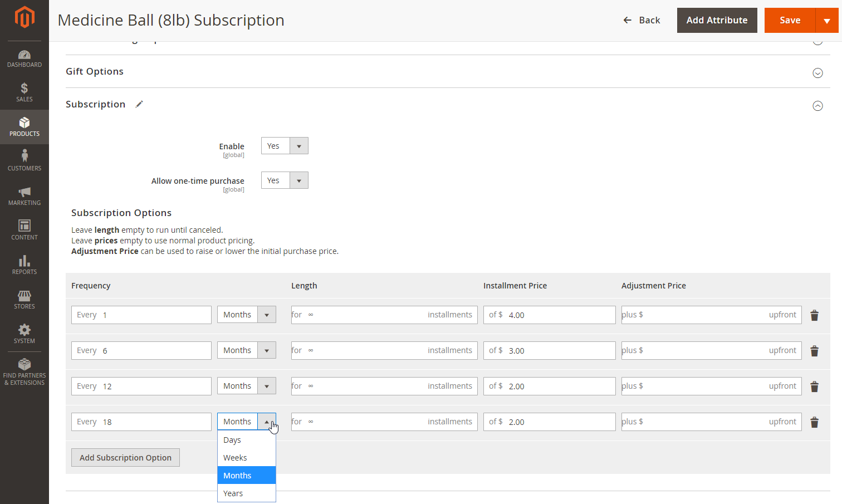The width and height of the screenshot is (842, 504).
Task: Open the Sales menu in the sidebar
Action: click(25, 92)
